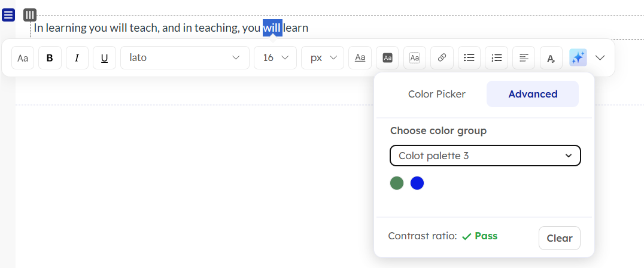
Task: Switch to the Color Picker tab
Action: point(436,94)
